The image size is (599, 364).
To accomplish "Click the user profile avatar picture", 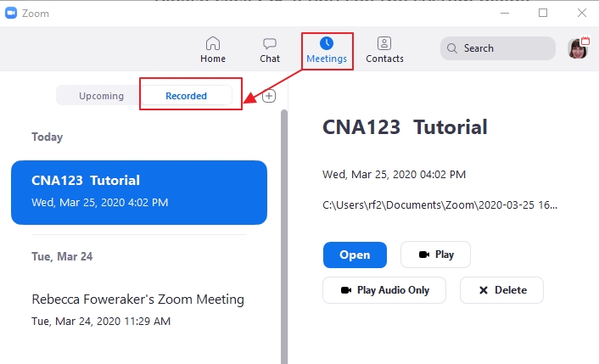I will coord(578,48).
